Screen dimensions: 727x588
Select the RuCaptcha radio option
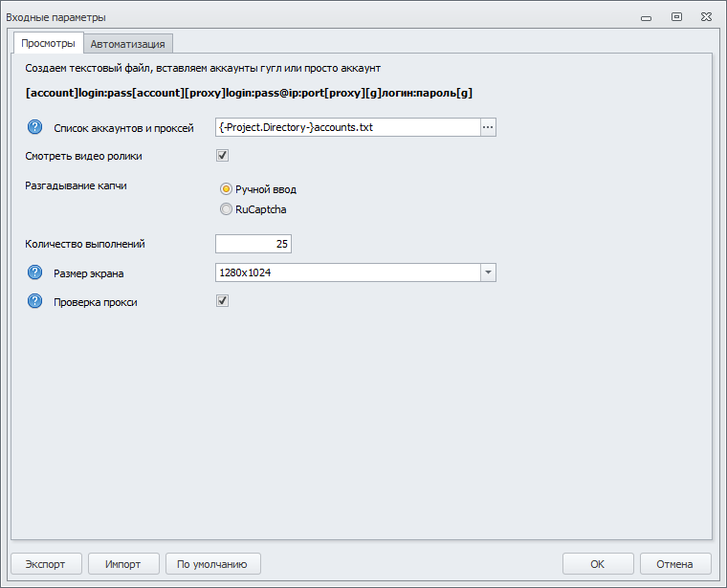coord(227,209)
